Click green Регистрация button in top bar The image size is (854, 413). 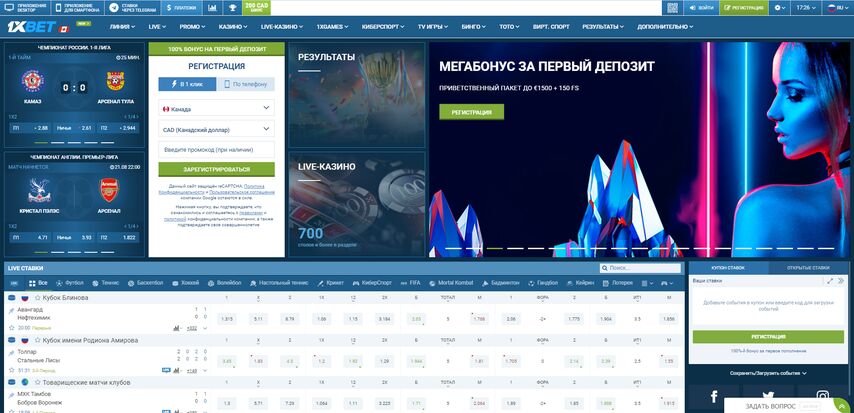[744, 8]
